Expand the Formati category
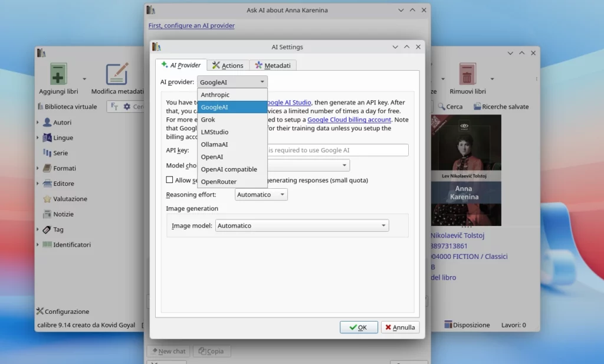This screenshot has height=364, width=604. coord(38,168)
